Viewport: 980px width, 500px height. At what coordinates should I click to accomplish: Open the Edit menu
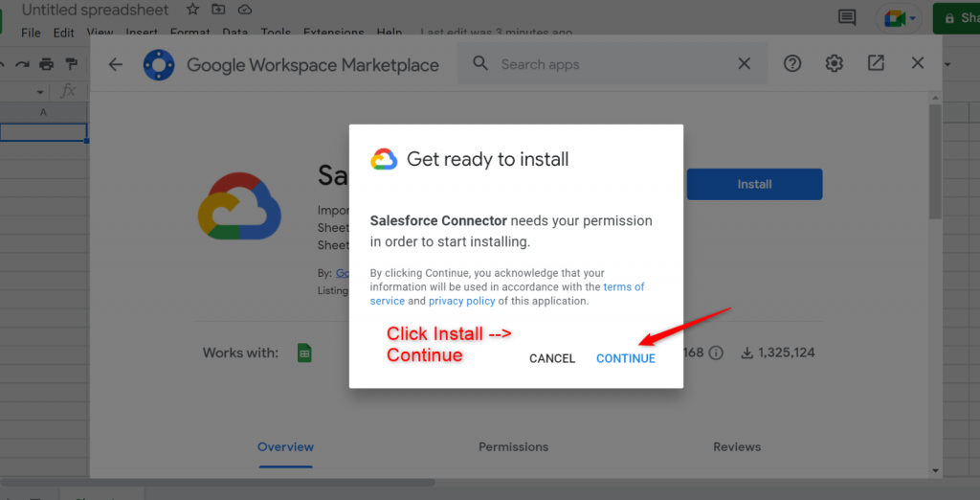pos(64,33)
